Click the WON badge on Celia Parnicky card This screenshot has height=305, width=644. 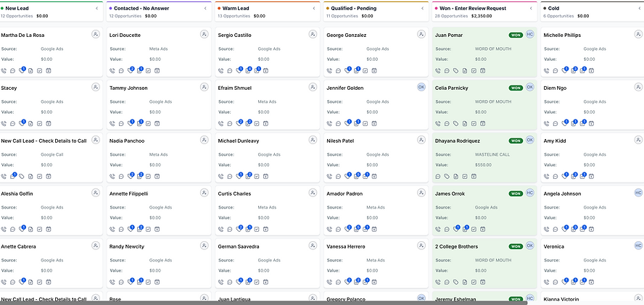516,88
